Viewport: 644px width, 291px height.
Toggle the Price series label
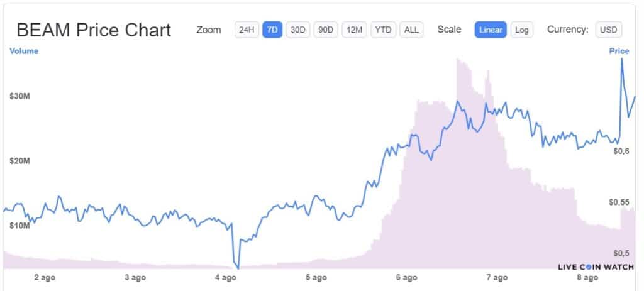619,52
